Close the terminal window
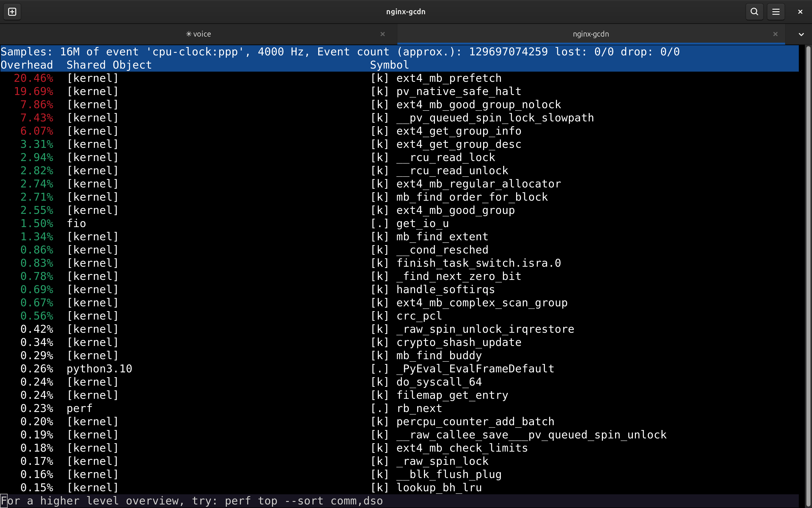The image size is (812, 508). pos(800,12)
